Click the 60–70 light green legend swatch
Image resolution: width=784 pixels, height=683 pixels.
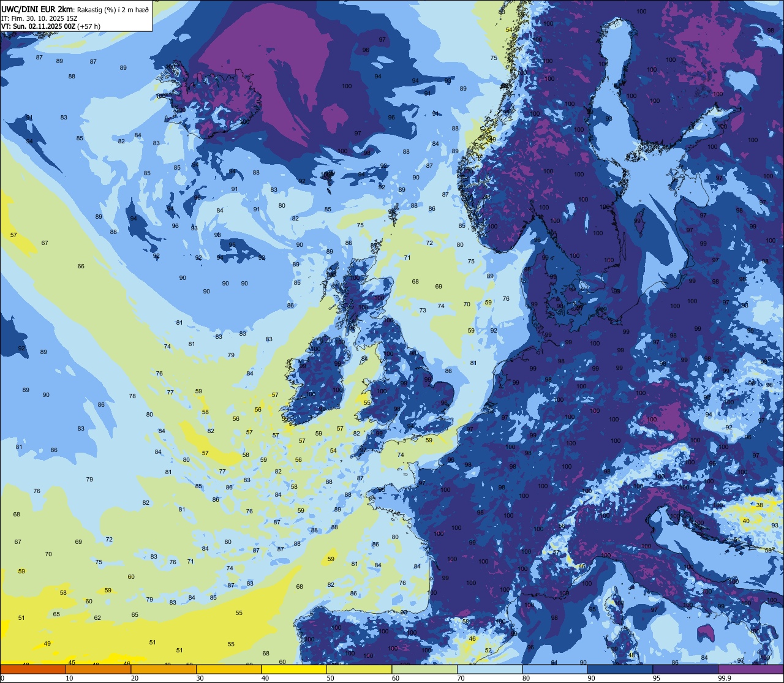point(424,669)
